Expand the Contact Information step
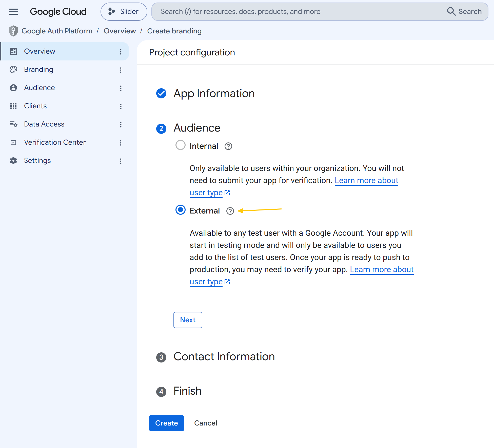494x448 pixels. [224, 357]
